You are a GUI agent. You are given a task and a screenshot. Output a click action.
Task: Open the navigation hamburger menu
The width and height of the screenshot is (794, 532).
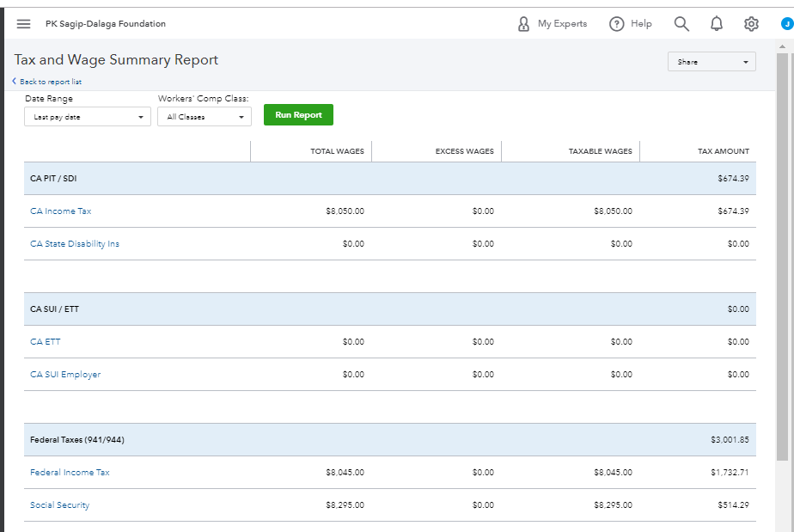click(x=23, y=23)
